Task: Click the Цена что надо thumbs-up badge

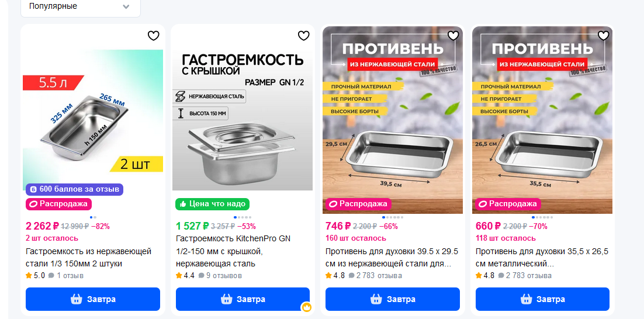Action: (212, 204)
